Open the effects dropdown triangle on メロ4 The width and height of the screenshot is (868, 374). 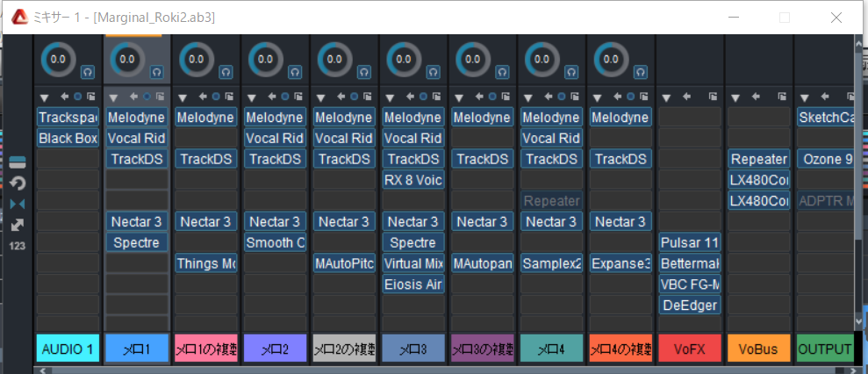click(x=528, y=98)
